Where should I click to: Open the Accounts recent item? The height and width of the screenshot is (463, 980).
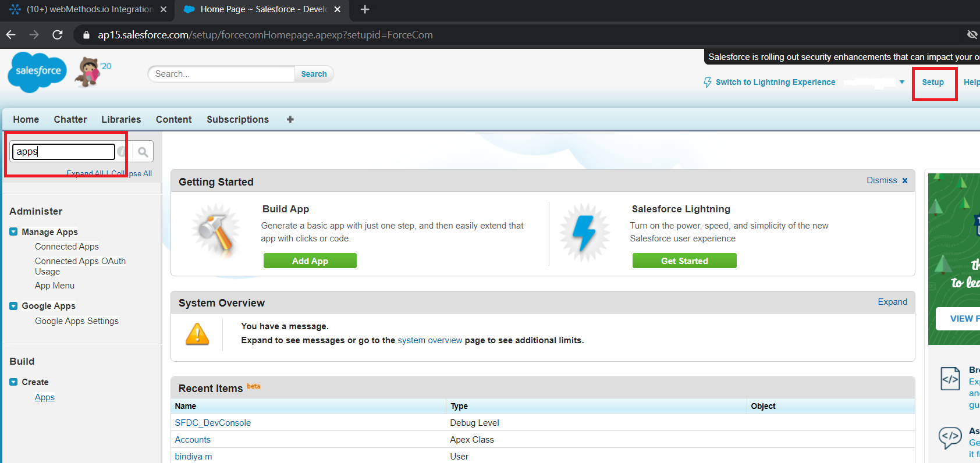click(193, 440)
